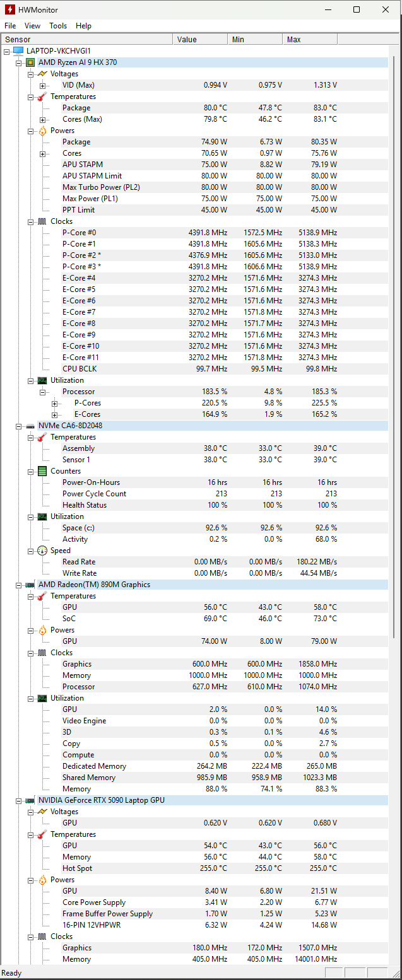Click the Radeon Utilization graph icon
The width and height of the screenshot is (402, 980).
click(42, 698)
